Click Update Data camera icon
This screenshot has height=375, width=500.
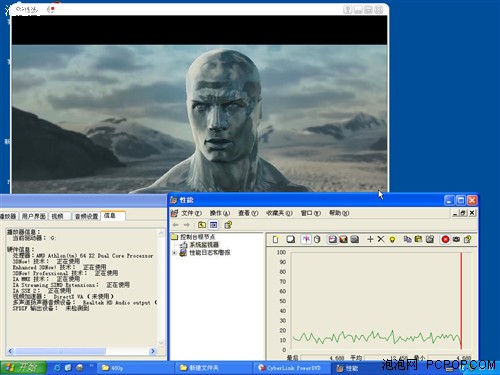(456, 239)
